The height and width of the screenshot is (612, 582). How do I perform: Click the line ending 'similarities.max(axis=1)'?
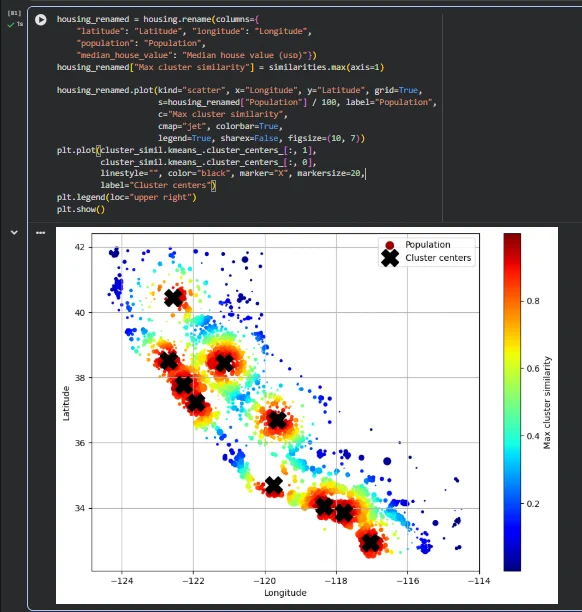click(221, 67)
